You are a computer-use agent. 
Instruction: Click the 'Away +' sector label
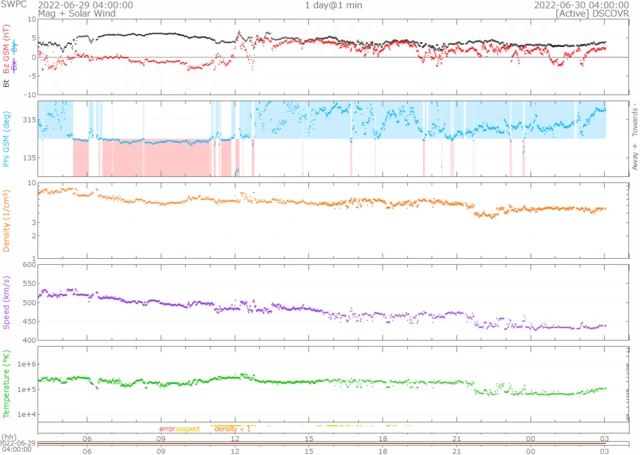[x=635, y=157]
